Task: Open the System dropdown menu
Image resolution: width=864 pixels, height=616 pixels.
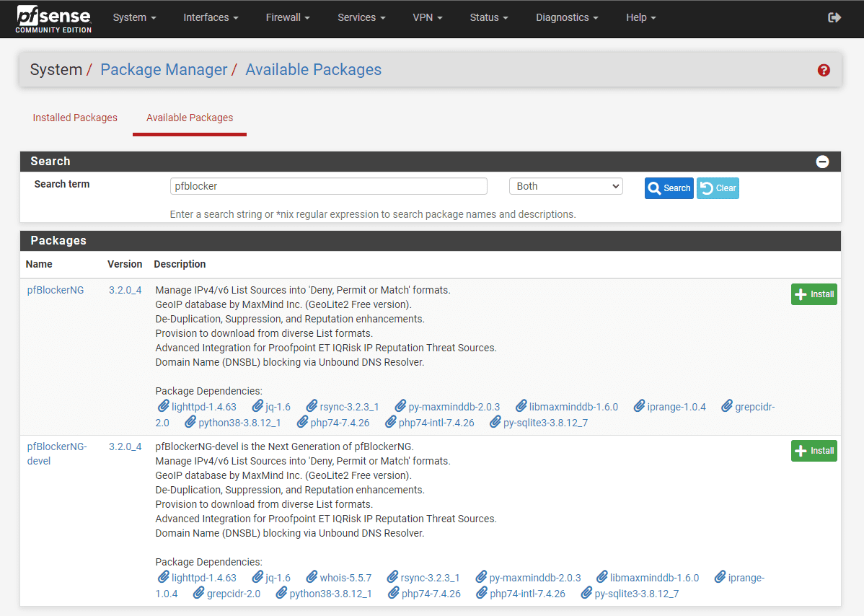Action: pyautogui.click(x=134, y=17)
